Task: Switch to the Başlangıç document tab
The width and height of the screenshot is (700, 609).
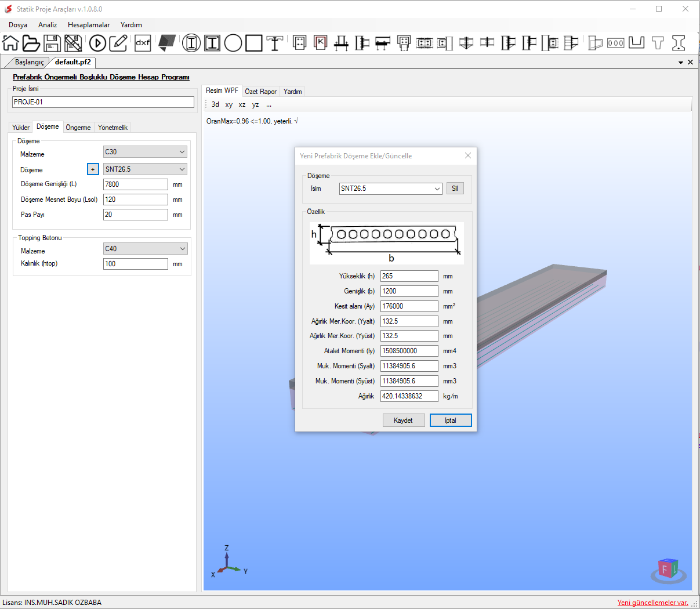Action: coord(29,62)
